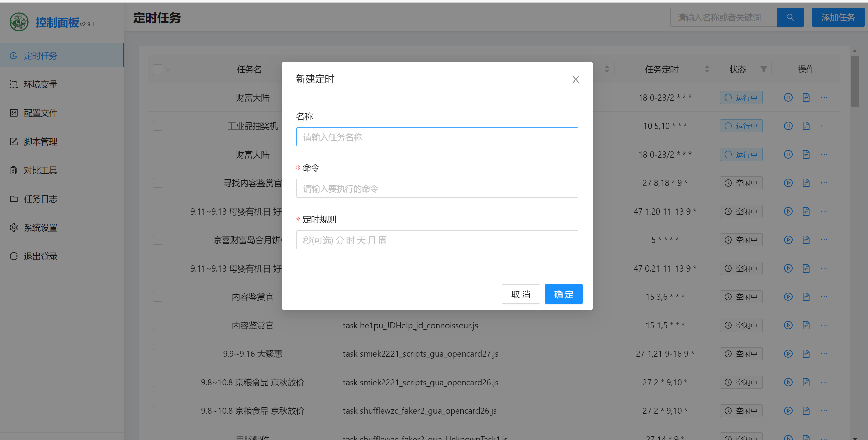This screenshot has width=868, height=440.
Task: Check the 工业品抽奖机 row checkbox
Action: 157,126
